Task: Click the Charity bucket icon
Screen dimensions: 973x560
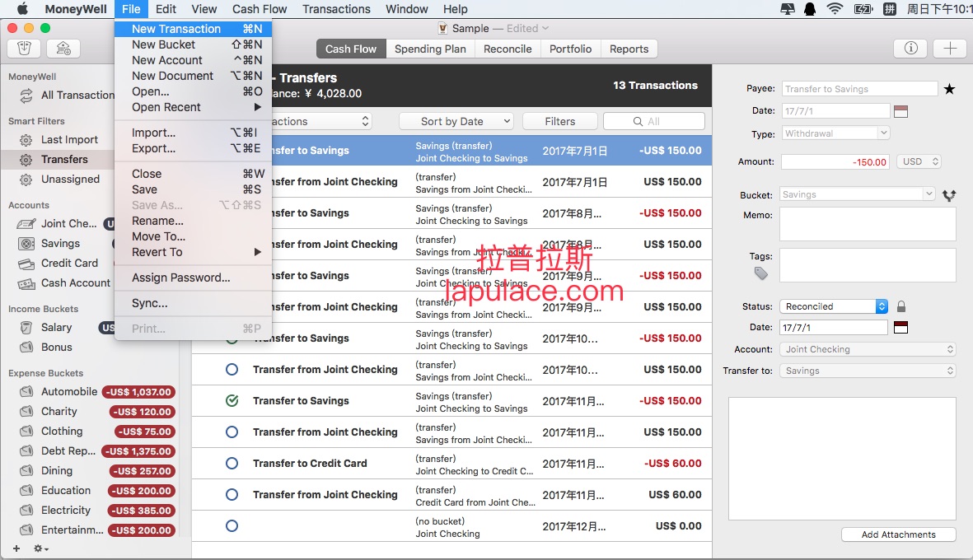Action: (x=26, y=412)
